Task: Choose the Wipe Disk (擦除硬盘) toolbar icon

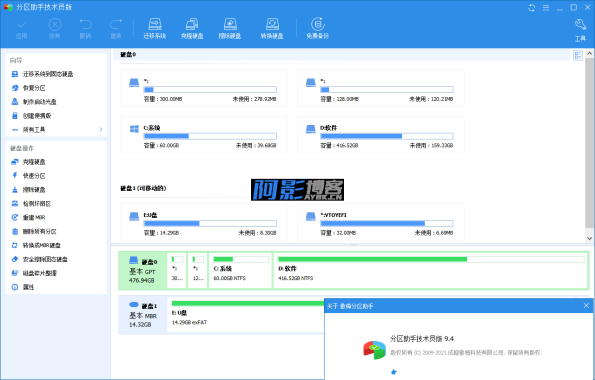Action: 230,28
